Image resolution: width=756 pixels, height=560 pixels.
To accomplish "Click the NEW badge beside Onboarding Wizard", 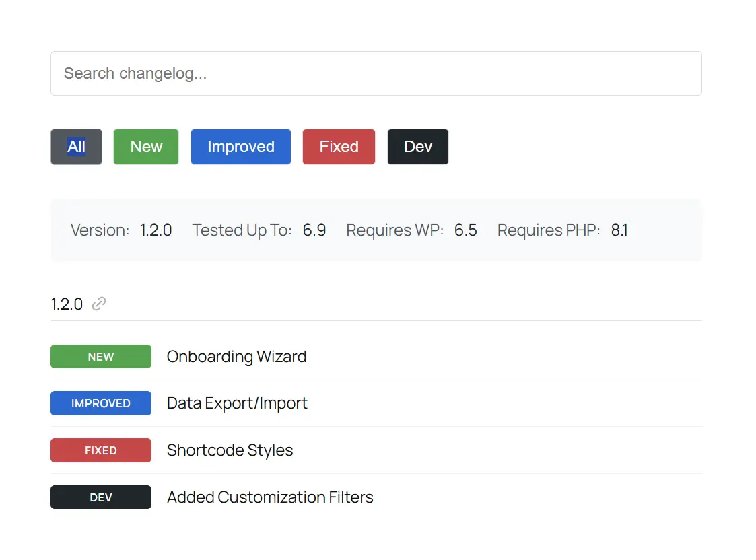I will click(100, 356).
